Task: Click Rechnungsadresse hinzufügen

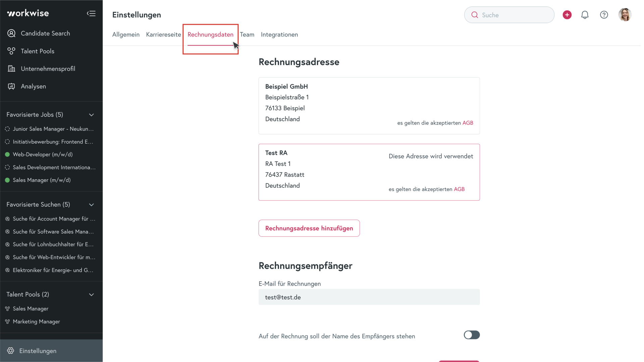Action: coord(309,228)
